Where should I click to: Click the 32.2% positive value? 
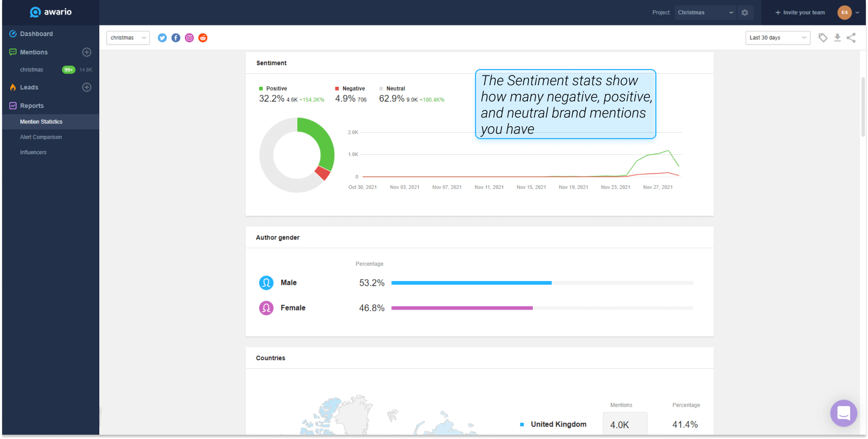point(272,99)
